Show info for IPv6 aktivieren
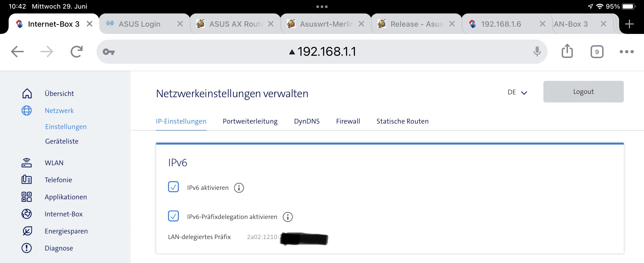Image resolution: width=644 pixels, height=263 pixels. (239, 188)
